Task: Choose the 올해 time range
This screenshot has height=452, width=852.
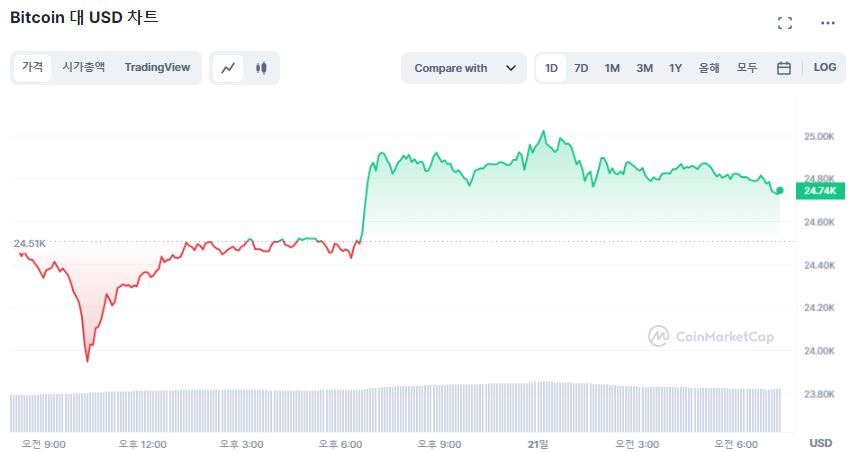Action: [709, 68]
